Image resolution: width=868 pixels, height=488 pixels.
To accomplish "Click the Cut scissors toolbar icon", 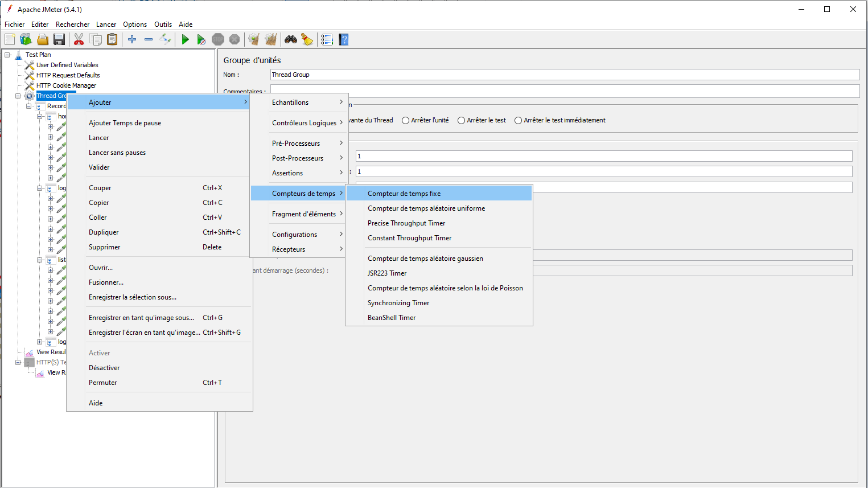I will 79,39.
